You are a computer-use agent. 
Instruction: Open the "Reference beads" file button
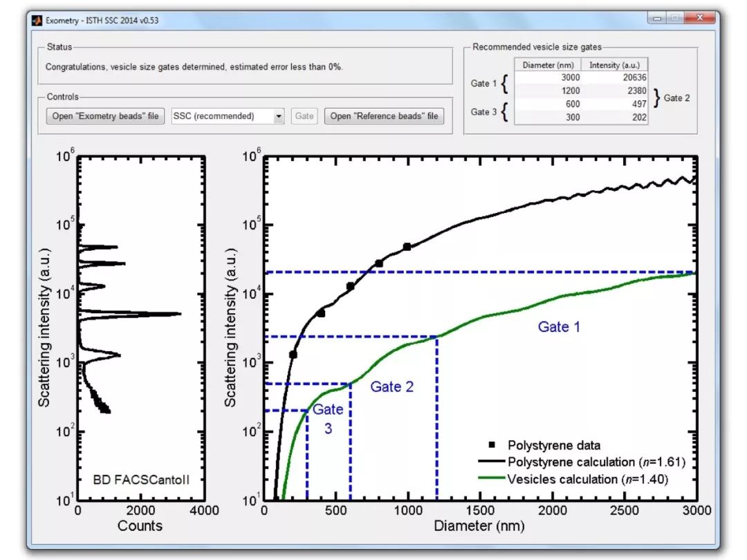point(384,116)
